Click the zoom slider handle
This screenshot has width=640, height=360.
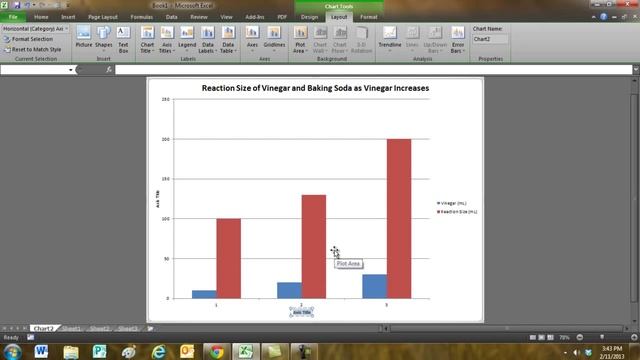click(602, 337)
